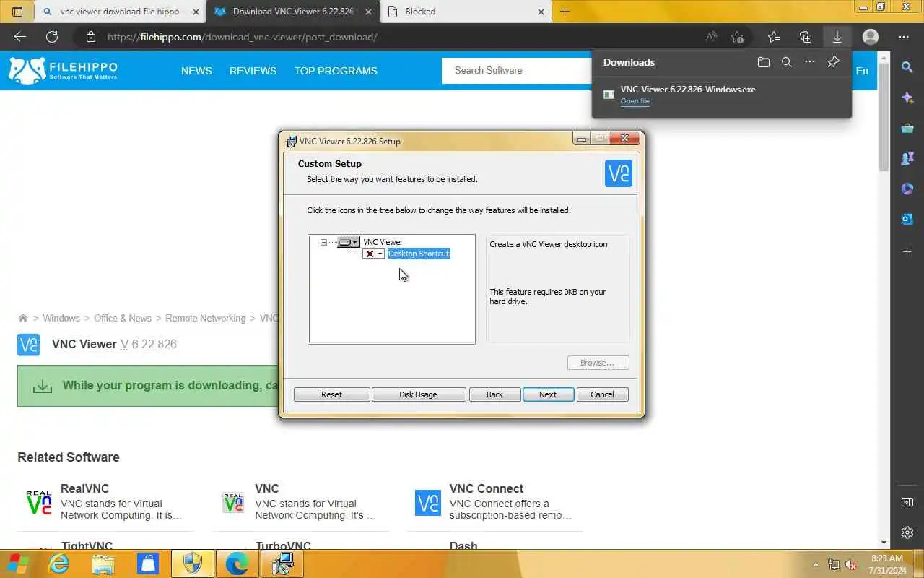Click the Reset button in Setup
Viewport: 924px width, 578px height.
click(x=331, y=394)
